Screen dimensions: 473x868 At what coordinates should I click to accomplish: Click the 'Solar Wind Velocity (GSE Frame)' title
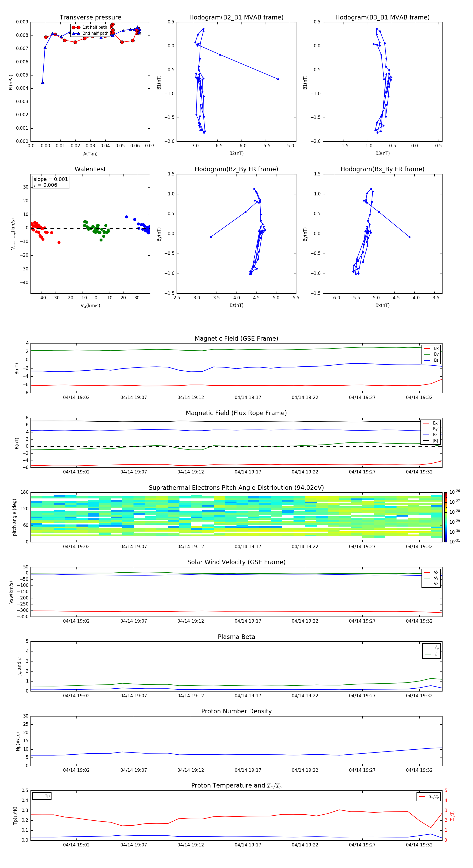coord(236,562)
